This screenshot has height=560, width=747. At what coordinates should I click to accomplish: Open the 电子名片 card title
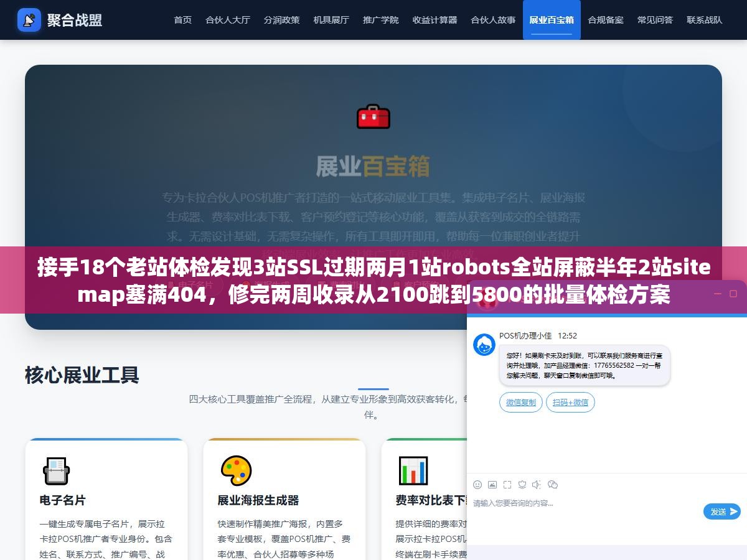coord(63,500)
